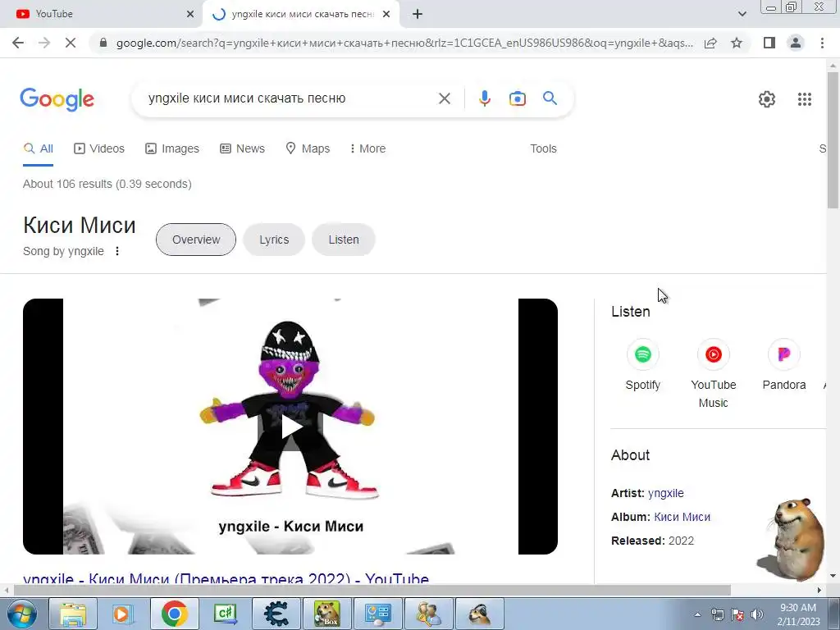This screenshot has height=630, width=840.
Task: Open tab search dropdown chevron
Action: 742,14
